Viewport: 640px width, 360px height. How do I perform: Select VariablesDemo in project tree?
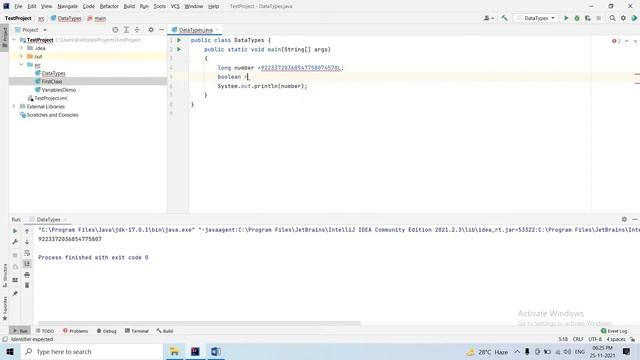55,90
